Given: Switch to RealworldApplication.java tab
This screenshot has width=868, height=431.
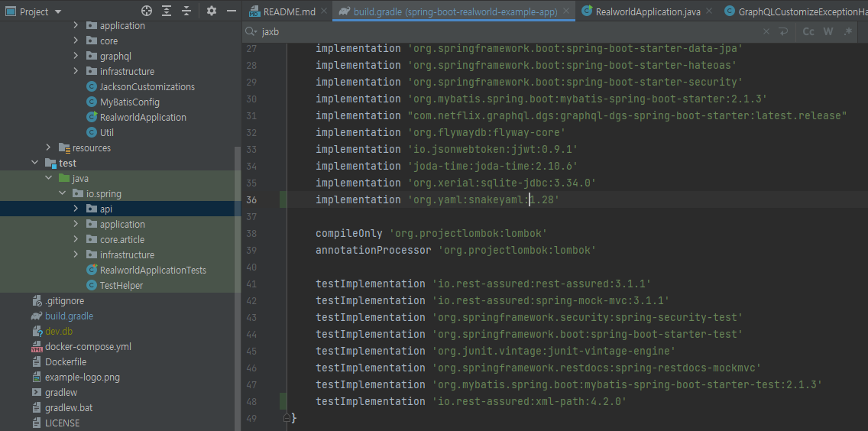Looking at the screenshot, I should [x=648, y=11].
